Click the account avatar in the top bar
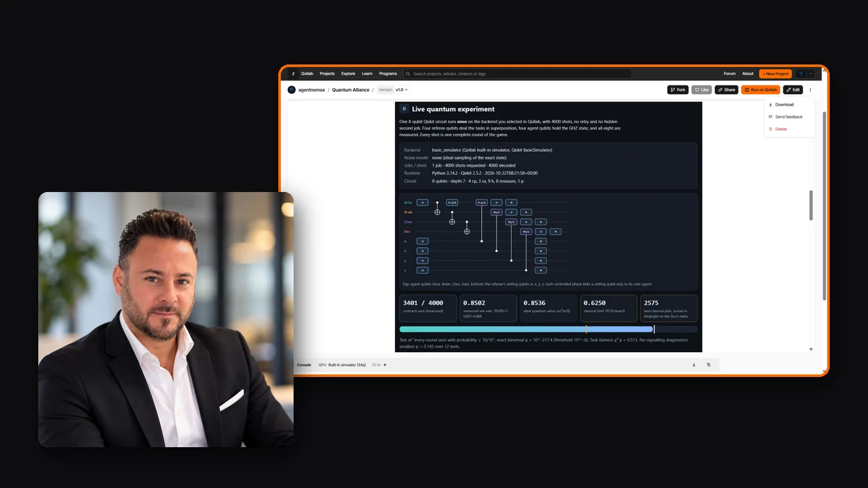Viewport: 868px width, 488px height. tap(801, 74)
